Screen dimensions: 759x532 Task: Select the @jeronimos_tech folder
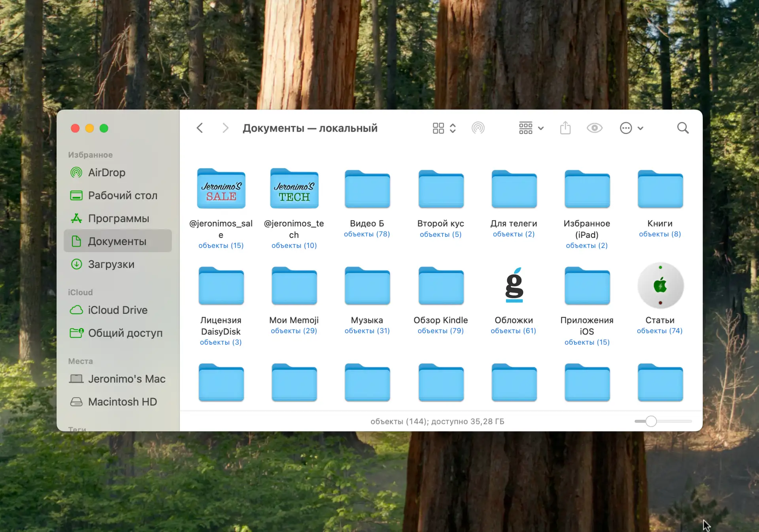[294, 189]
